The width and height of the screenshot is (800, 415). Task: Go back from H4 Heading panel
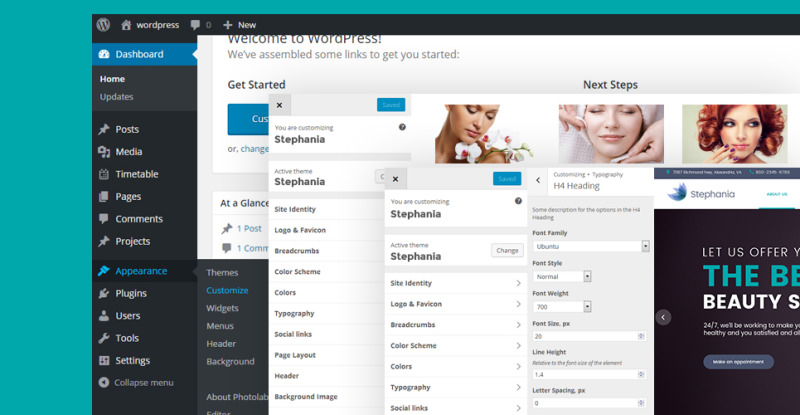point(538,180)
